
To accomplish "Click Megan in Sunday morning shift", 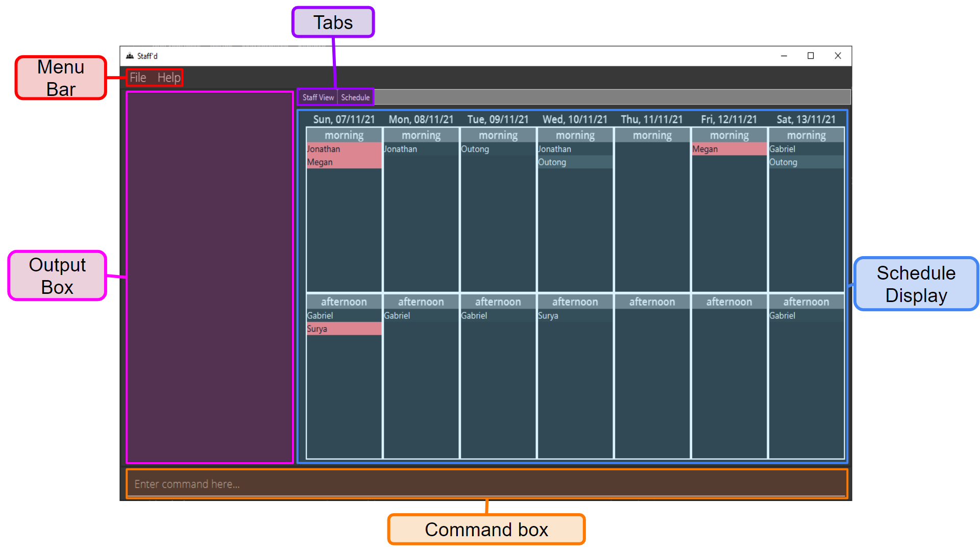I will tap(344, 162).
